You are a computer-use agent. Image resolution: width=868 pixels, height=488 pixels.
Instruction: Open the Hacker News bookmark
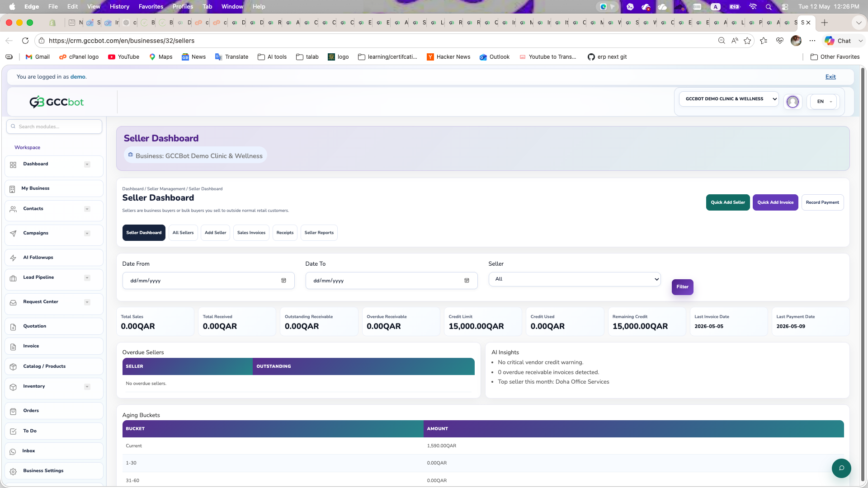point(448,57)
